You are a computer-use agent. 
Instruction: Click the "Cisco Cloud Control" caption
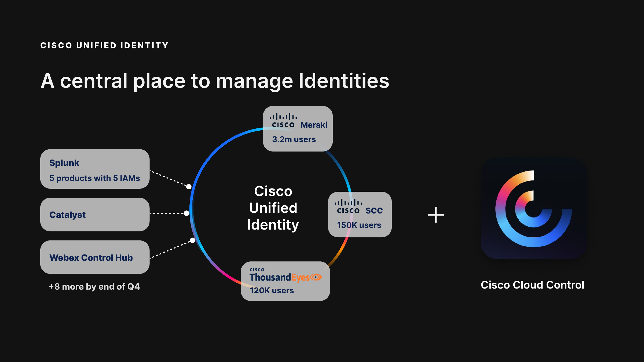(532, 285)
